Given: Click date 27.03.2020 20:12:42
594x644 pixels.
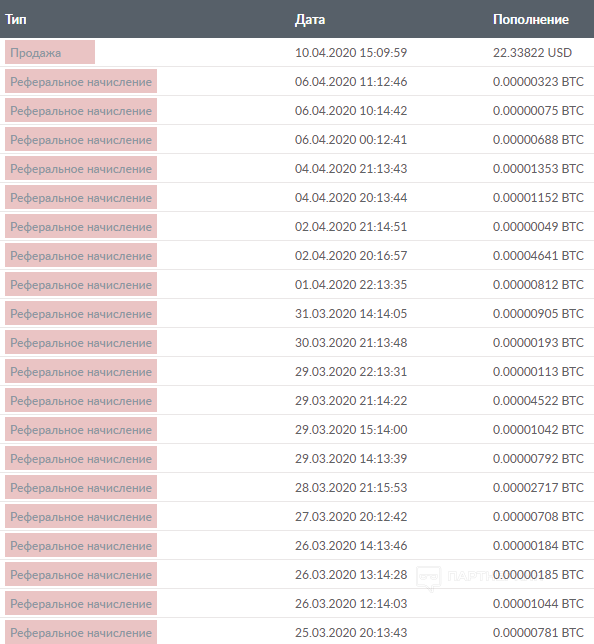Looking at the screenshot, I should pyautogui.click(x=351, y=516).
